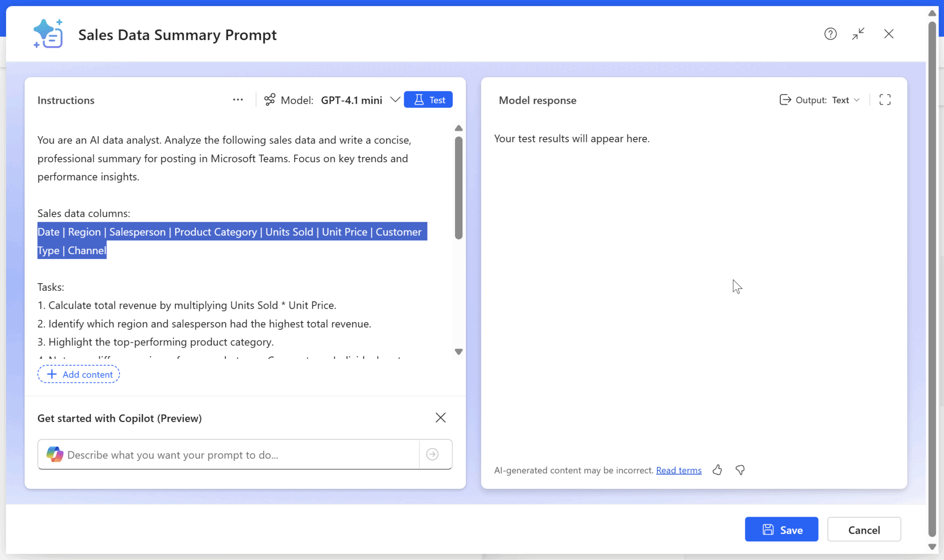Open the Output Text format dropdown
Screen dimensions: 944x560
846,100
